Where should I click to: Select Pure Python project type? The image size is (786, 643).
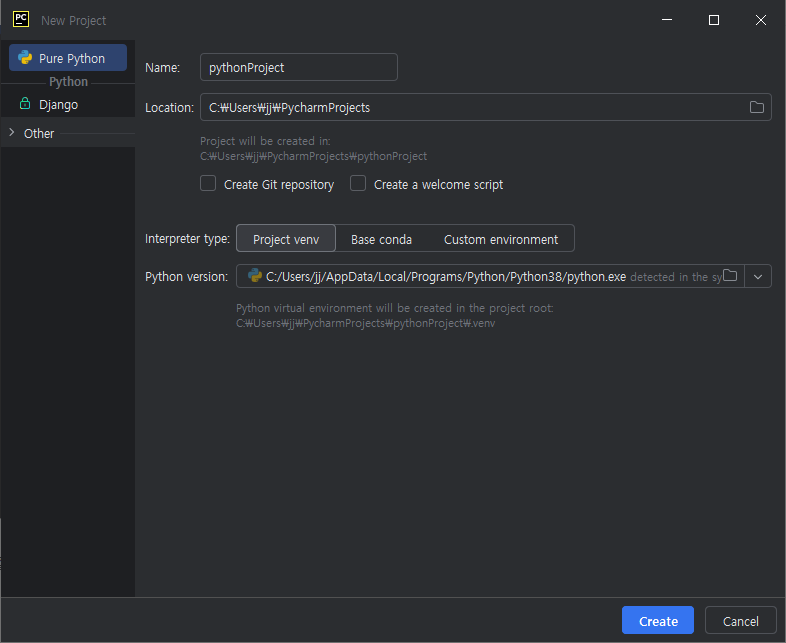tap(68, 58)
